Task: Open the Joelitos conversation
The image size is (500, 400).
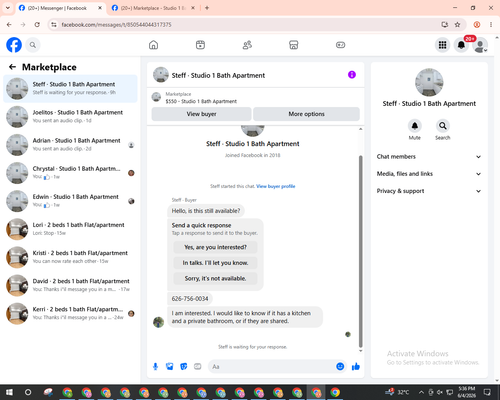Action: click(x=70, y=117)
